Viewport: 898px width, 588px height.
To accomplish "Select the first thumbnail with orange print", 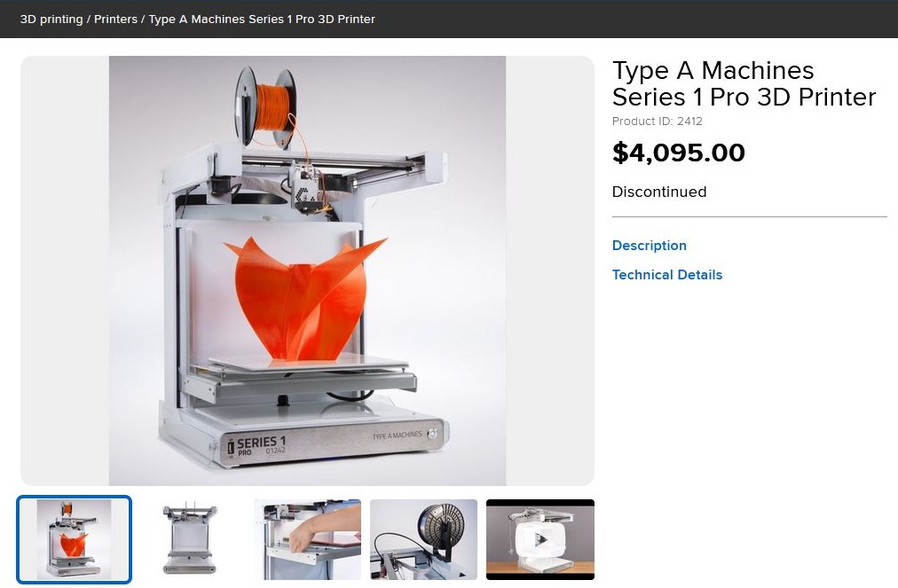I will point(74,539).
